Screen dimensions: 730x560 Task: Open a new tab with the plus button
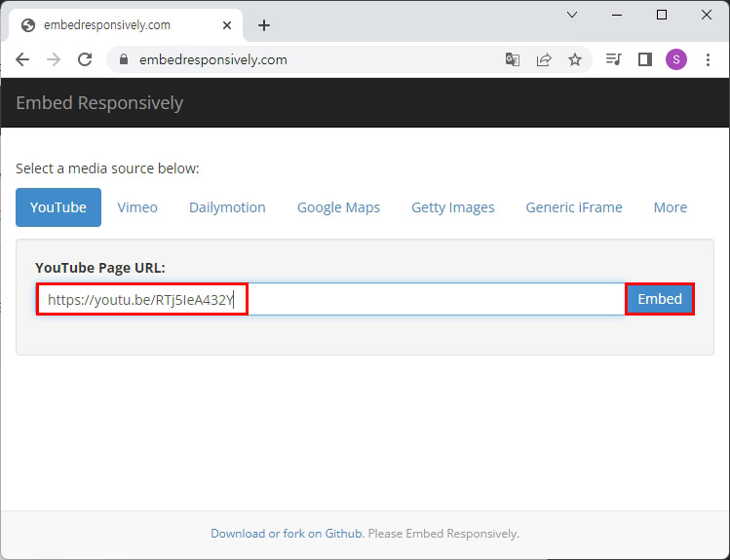[264, 25]
